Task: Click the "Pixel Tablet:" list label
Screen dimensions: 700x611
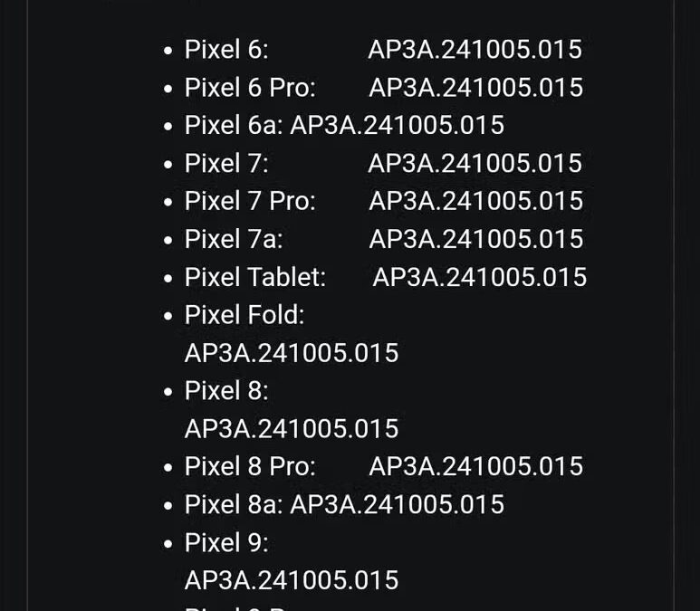Action: (254, 277)
